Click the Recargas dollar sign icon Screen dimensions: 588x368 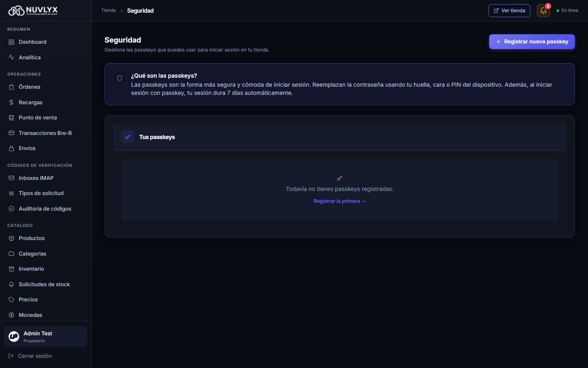pyautogui.click(x=11, y=102)
